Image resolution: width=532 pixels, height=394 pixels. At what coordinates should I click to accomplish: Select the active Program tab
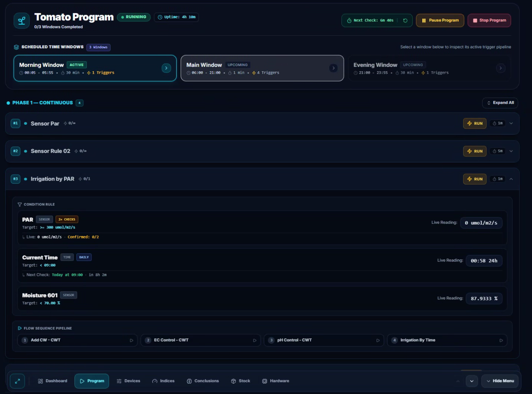click(x=92, y=381)
